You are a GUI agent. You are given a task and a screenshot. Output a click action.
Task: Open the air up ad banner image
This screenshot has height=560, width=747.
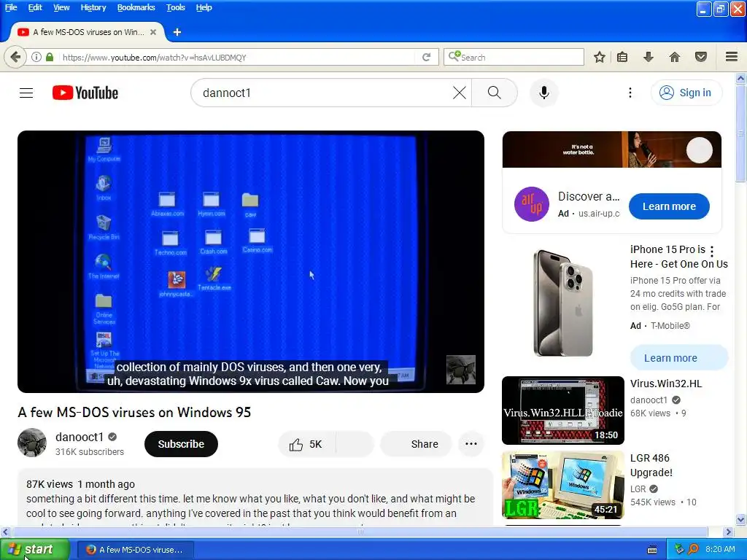[612, 149]
